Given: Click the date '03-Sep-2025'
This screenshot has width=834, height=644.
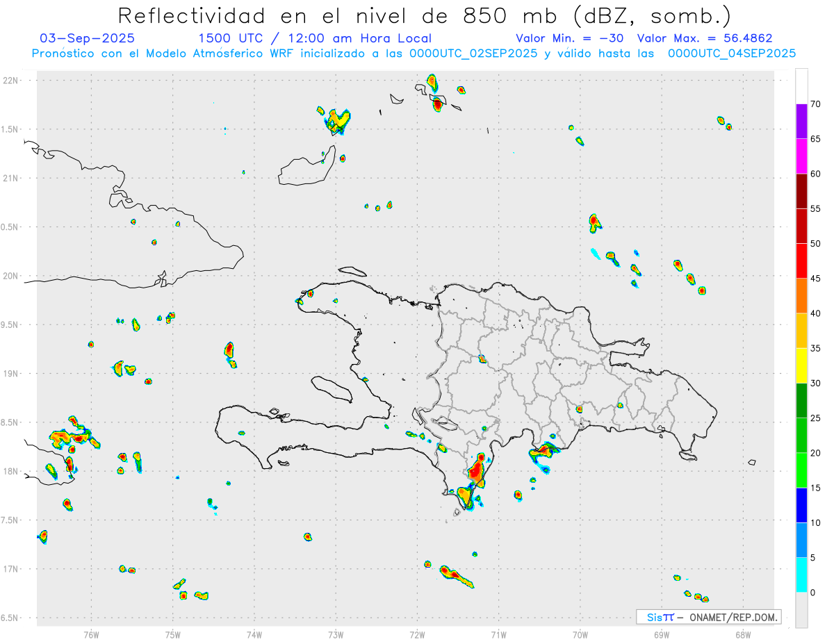Looking at the screenshot, I should [x=88, y=38].
